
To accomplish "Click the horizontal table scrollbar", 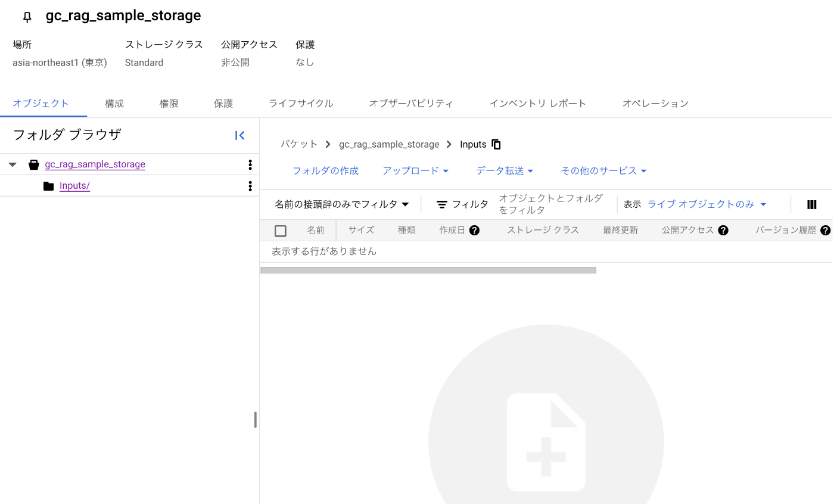I will (x=428, y=270).
